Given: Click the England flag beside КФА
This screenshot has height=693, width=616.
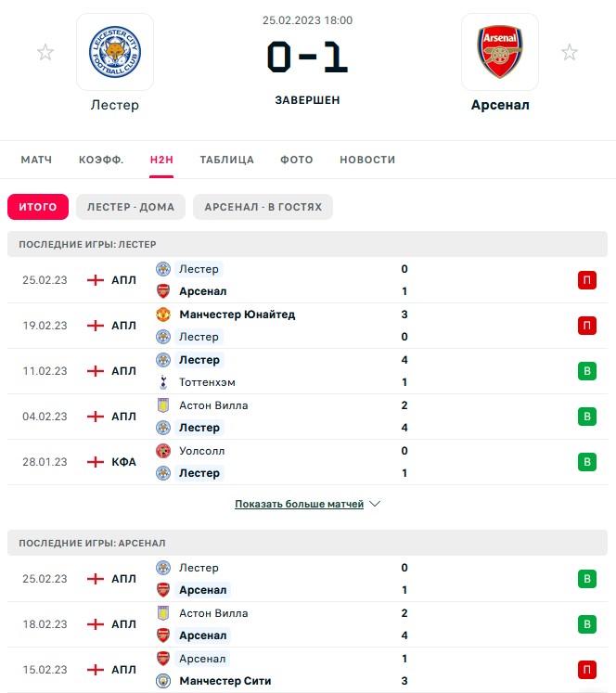Looking at the screenshot, I should tap(96, 462).
